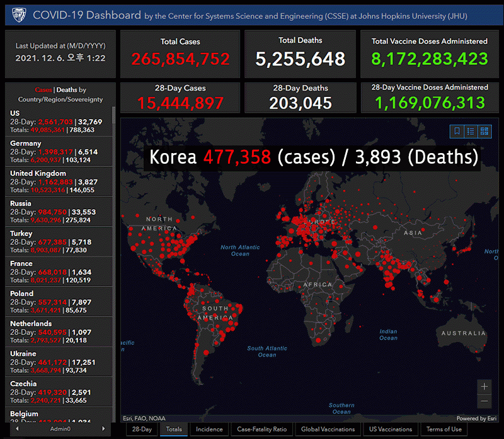
Task: Click the 28-Day Deaths figure 203,045
Action: pos(301,103)
